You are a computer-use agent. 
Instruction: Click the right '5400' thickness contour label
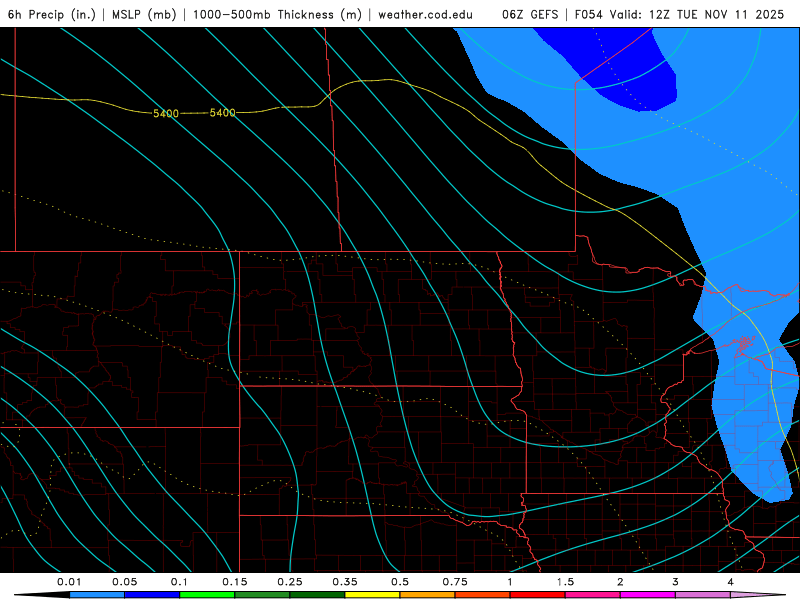[222, 113]
